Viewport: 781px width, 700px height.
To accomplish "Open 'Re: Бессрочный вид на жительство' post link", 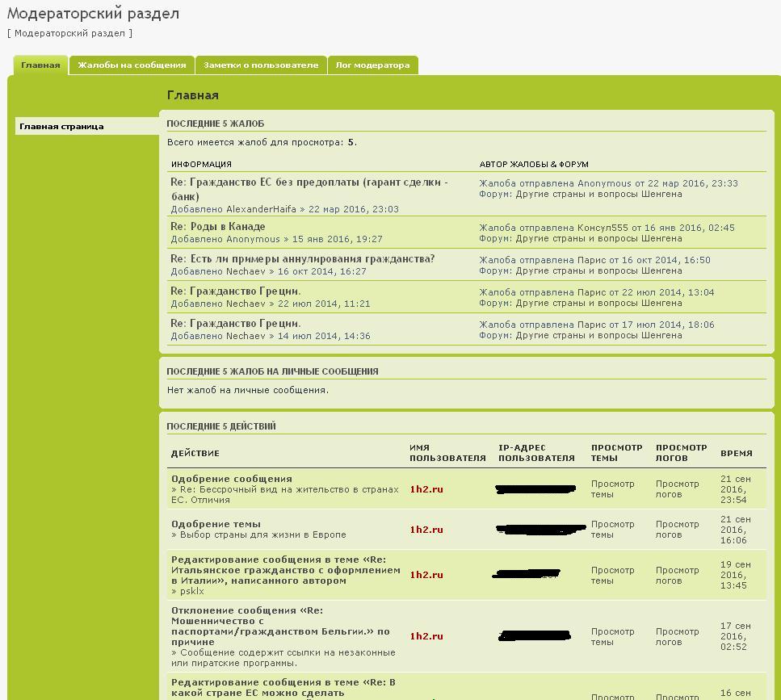I will point(289,489).
